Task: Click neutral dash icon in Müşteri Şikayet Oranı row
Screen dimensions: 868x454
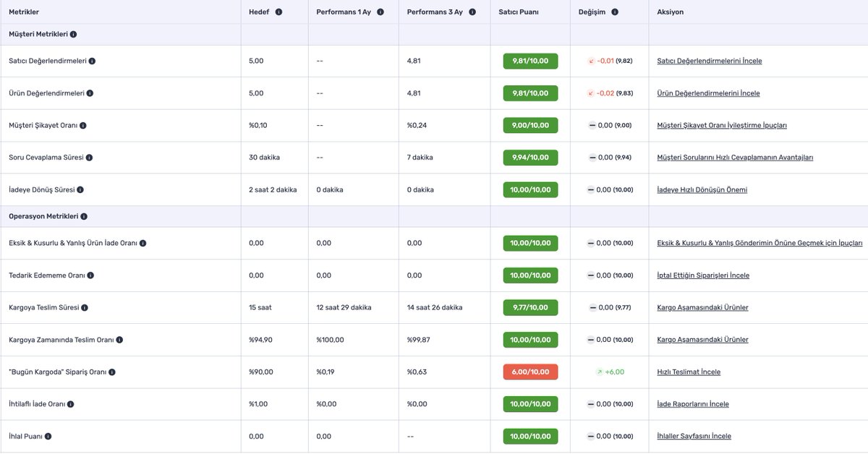Action: point(592,126)
